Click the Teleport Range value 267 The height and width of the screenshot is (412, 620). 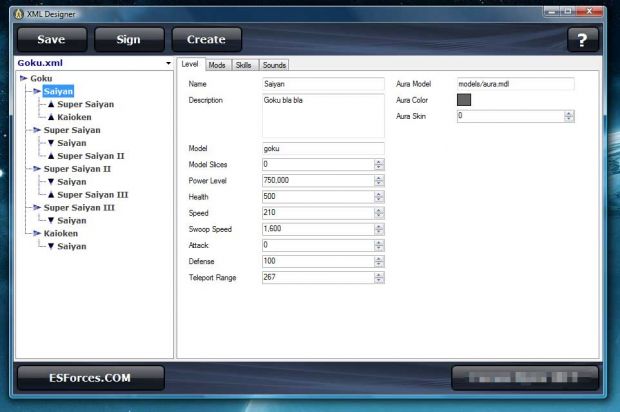point(269,277)
